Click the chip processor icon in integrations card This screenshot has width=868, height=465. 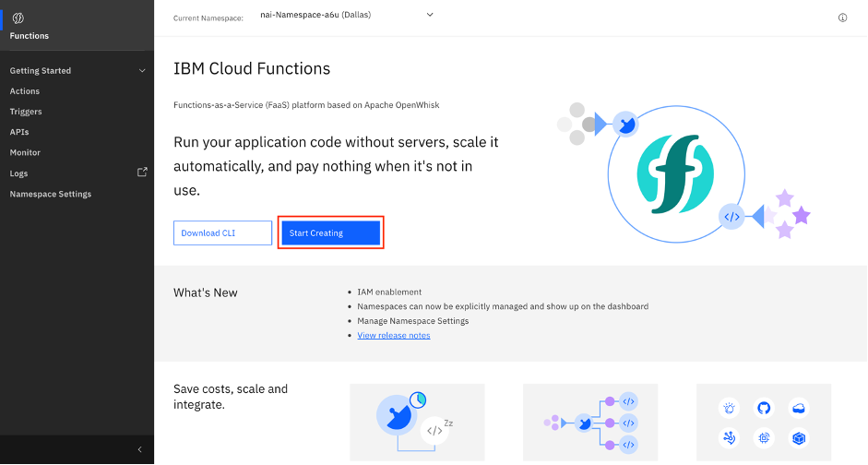(x=764, y=438)
